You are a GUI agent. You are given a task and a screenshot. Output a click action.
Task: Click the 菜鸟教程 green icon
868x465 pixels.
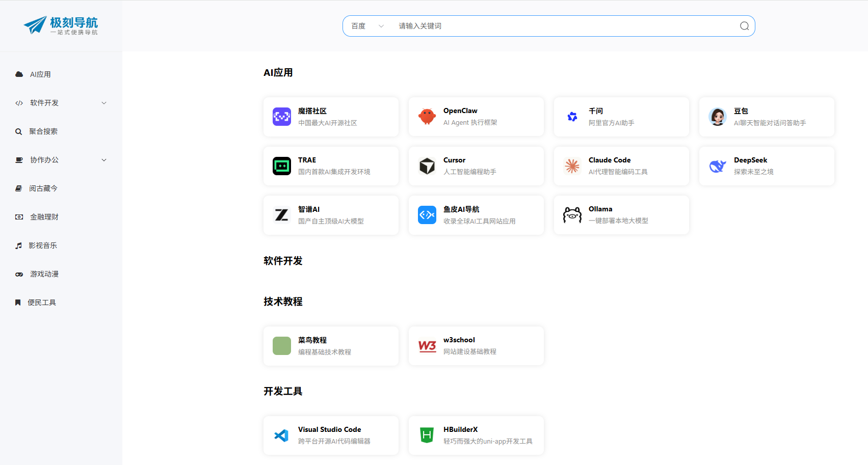pyautogui.click(x=282, y=346)
